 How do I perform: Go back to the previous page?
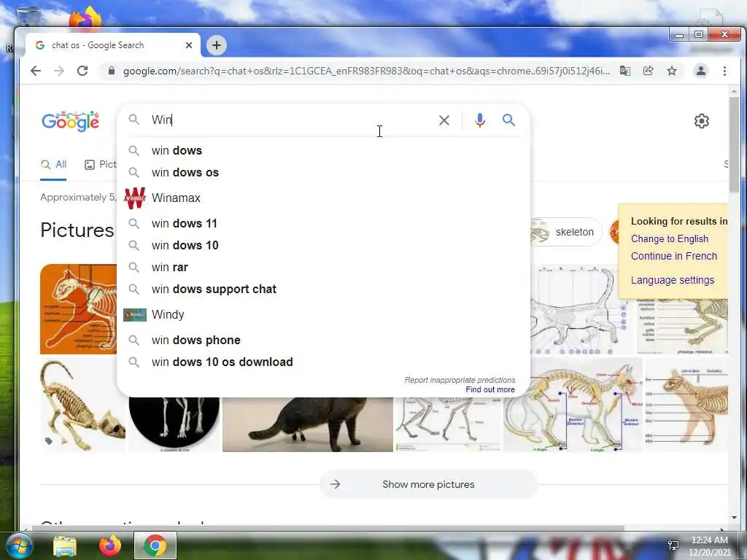coord(36,71)
